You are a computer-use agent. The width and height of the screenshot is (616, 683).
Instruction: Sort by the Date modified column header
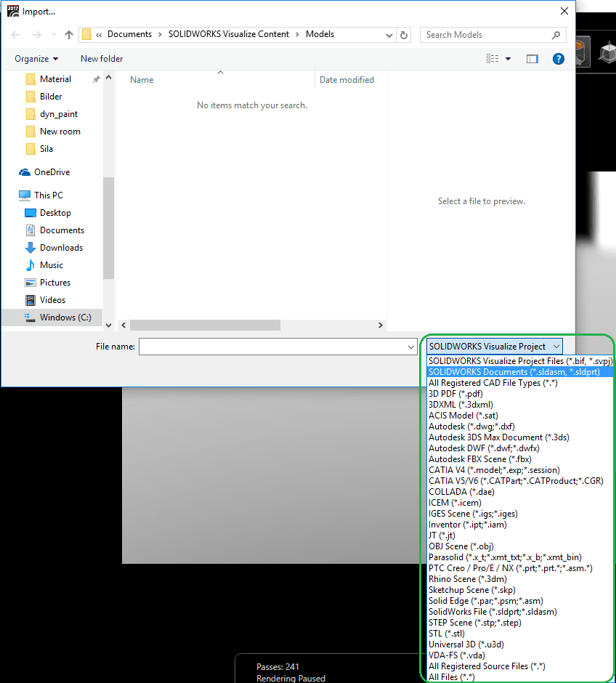coord(346,80)
